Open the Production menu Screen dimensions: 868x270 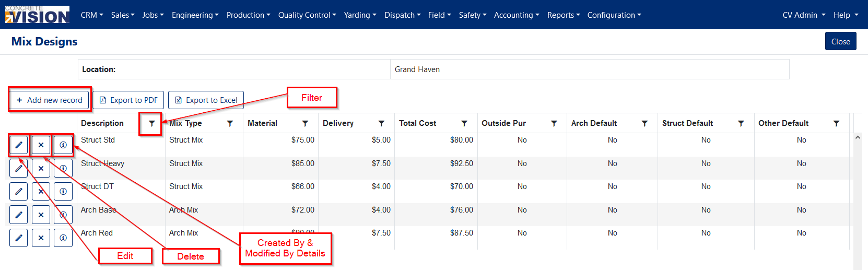pos(249,15)
